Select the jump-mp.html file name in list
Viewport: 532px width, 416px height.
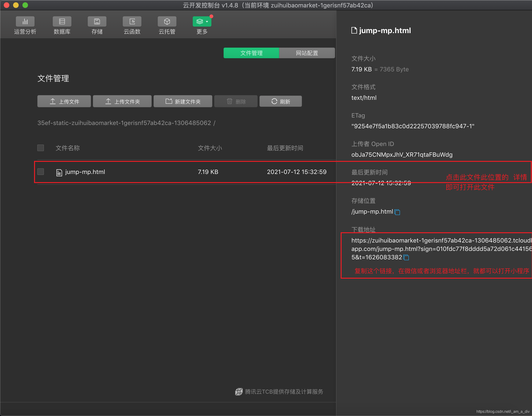click(85, 172)
